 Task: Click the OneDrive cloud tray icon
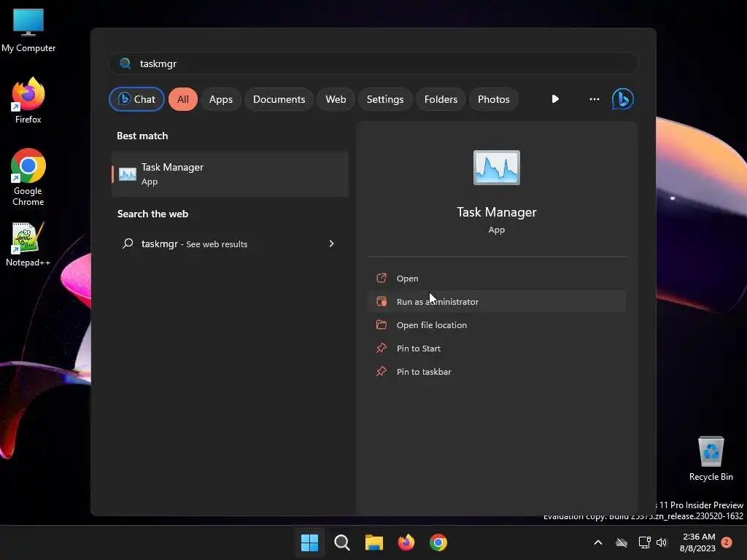click(622, 542)
